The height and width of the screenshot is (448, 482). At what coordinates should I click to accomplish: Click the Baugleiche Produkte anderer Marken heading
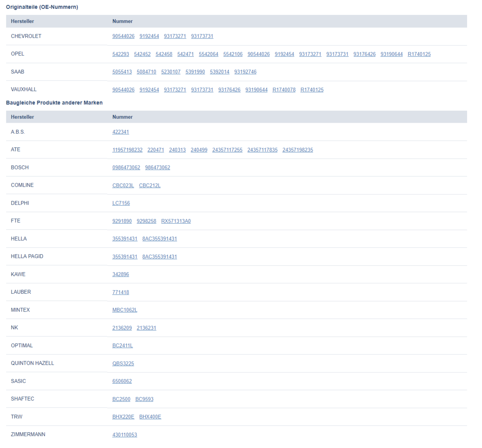click(x=54, y=103)
